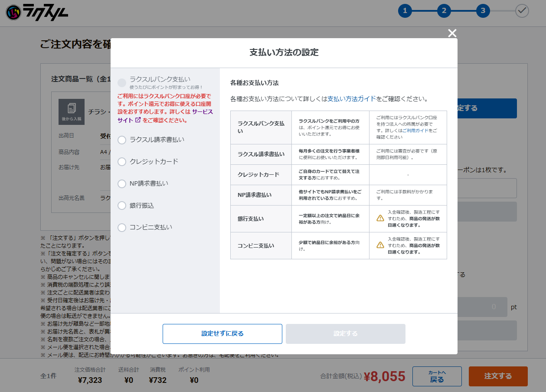Click the total amount ¥8,055
The width and height of the screenshot is (546, 392).
pyautogui.click(x=385, y=376)
